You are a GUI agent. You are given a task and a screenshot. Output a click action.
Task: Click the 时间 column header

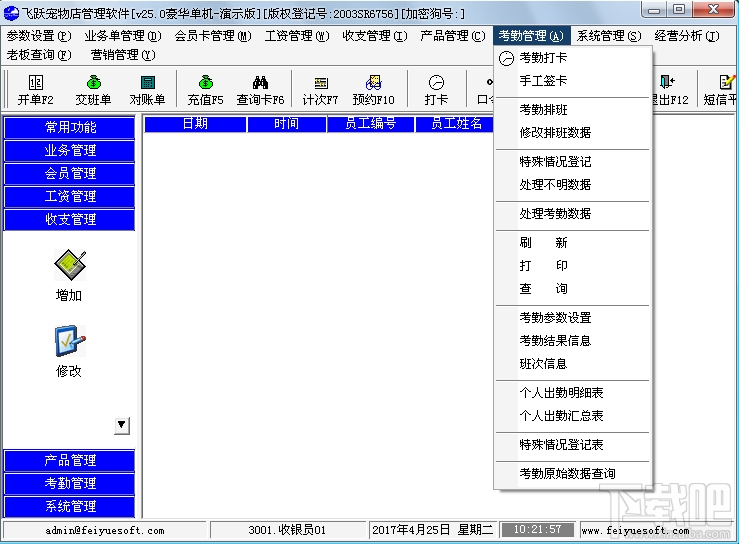coord(287,124)
